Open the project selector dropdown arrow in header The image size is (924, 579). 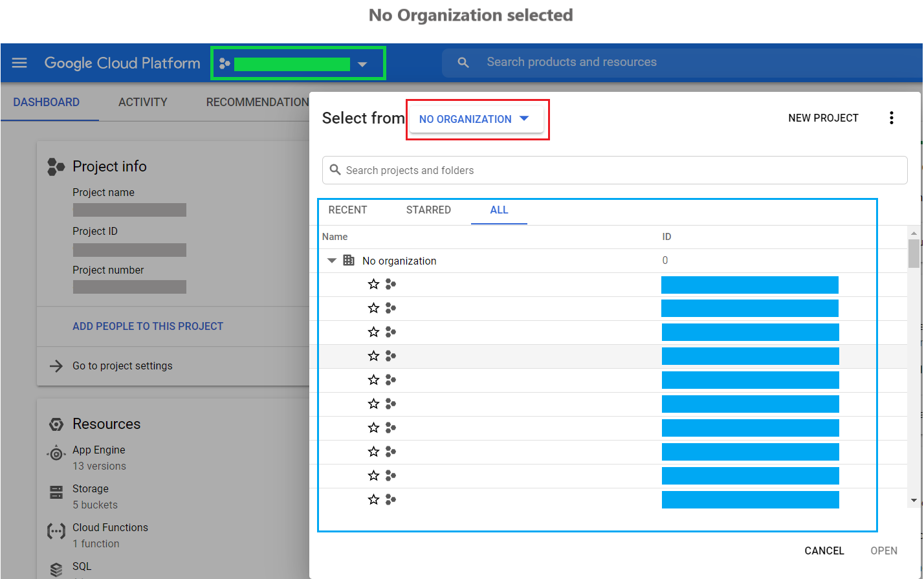coord(362,64)
